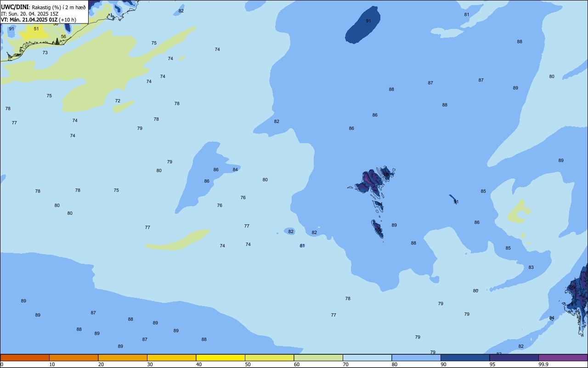Click the 'Rakastig (%) í 2 m hæð' label
Viewport: 588px width, 368px height.
[58, 7]
